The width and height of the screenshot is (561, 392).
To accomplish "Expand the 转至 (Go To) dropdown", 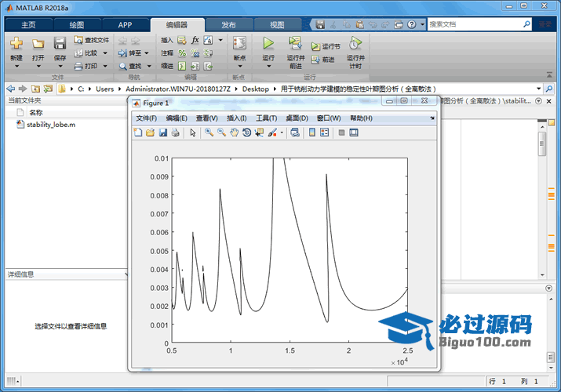I will tap(147, 53).
